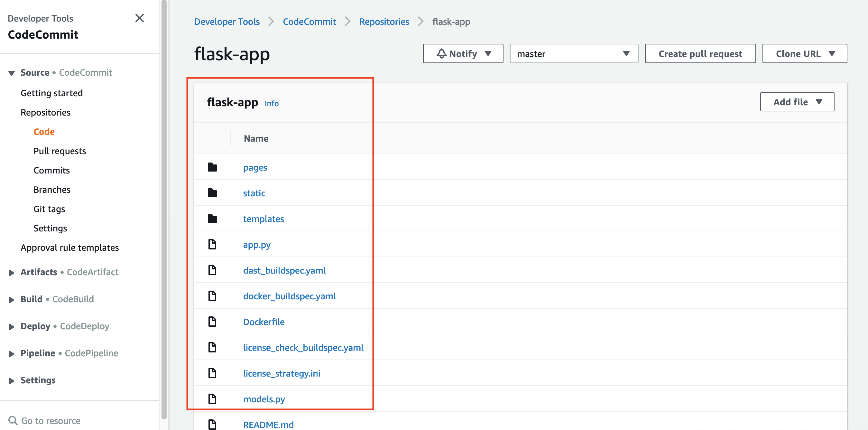The height and width of the screenshot is (430, 868).
Task: Click the Dockerfile file icon
Action: pos(212,322)
